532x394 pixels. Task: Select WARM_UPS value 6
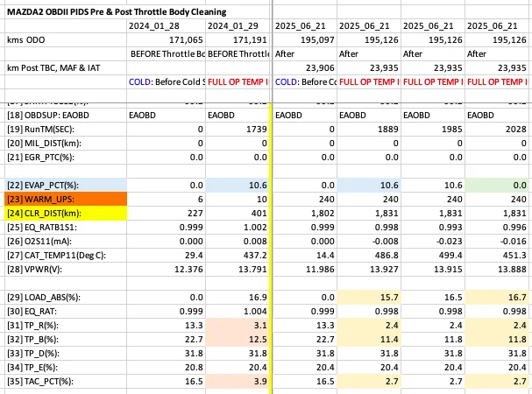166,199
